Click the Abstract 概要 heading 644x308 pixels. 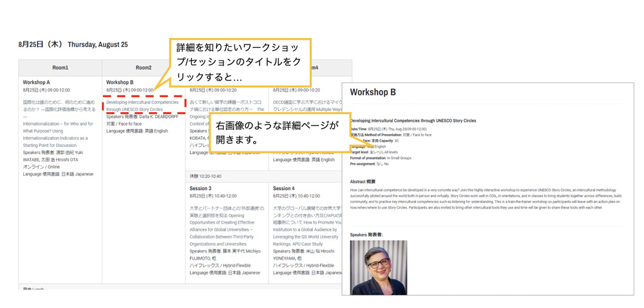click(x=363, y=181)
